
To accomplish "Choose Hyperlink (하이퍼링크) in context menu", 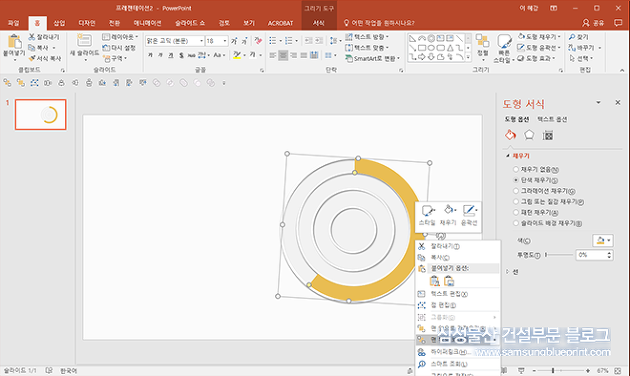I will [x=458, y=352].
